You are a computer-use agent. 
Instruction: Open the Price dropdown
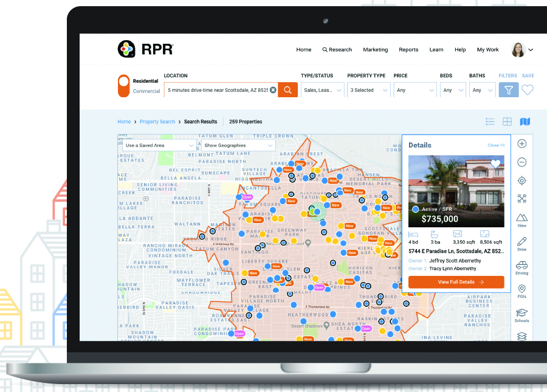tap(415, 90)
